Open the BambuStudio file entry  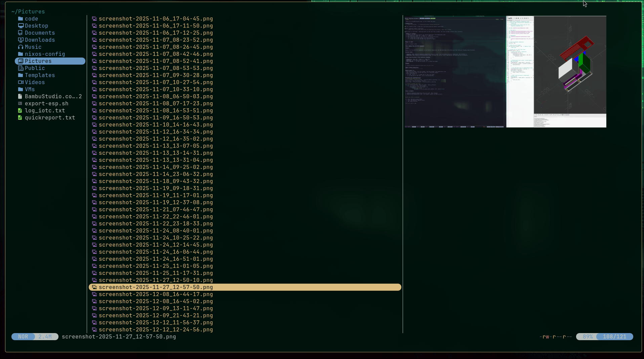53,96
